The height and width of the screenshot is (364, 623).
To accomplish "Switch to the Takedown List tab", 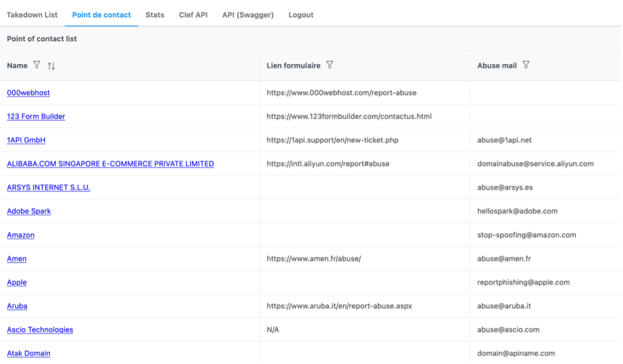I will [32, 15].
